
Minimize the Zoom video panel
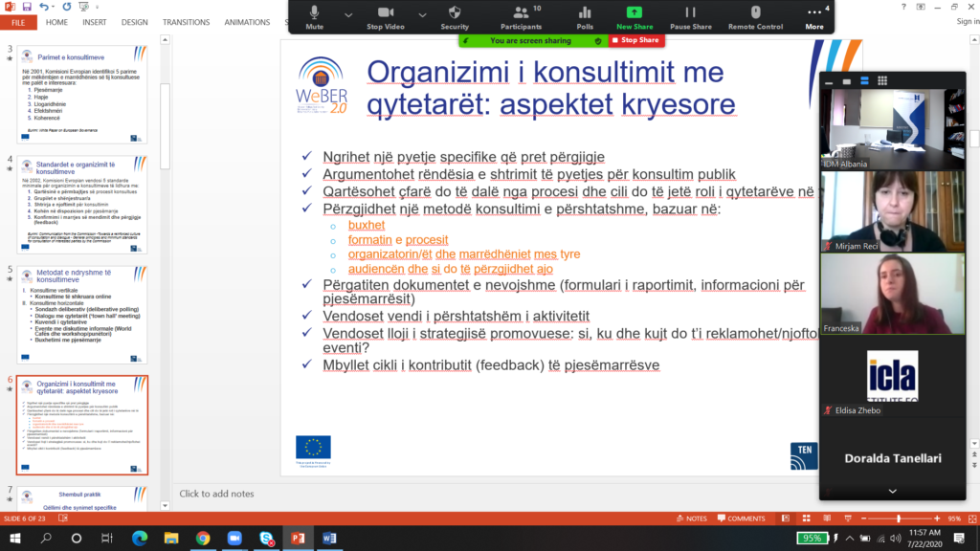[829, 81]
